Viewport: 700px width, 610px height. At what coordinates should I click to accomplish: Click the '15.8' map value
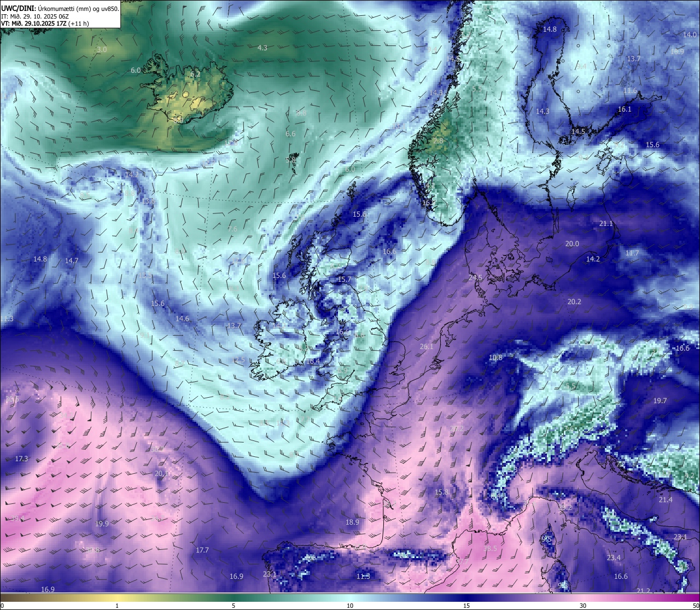441,493
